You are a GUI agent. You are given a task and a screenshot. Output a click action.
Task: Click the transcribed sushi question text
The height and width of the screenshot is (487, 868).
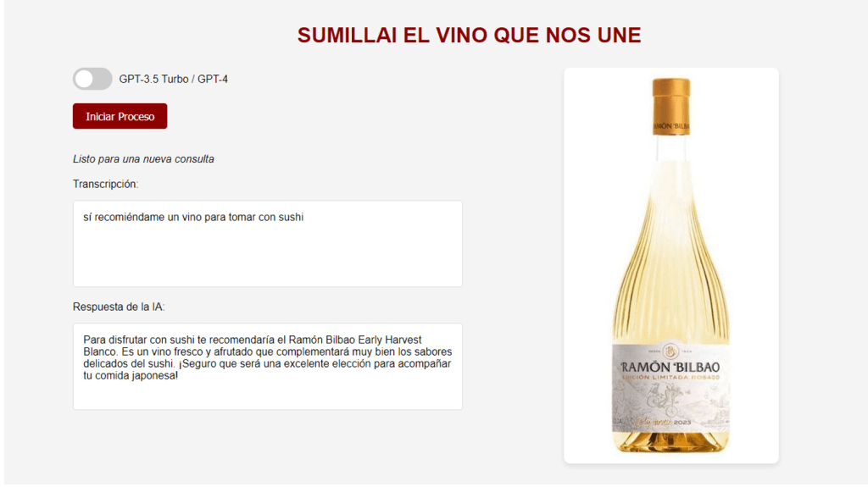point(193,217)
